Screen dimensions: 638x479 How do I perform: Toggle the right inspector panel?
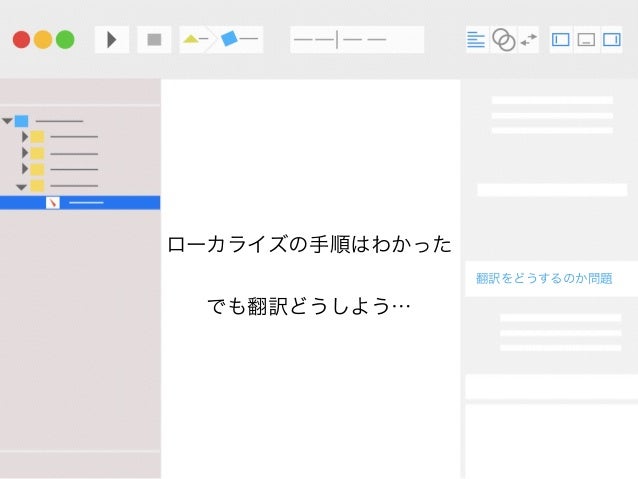612,39
